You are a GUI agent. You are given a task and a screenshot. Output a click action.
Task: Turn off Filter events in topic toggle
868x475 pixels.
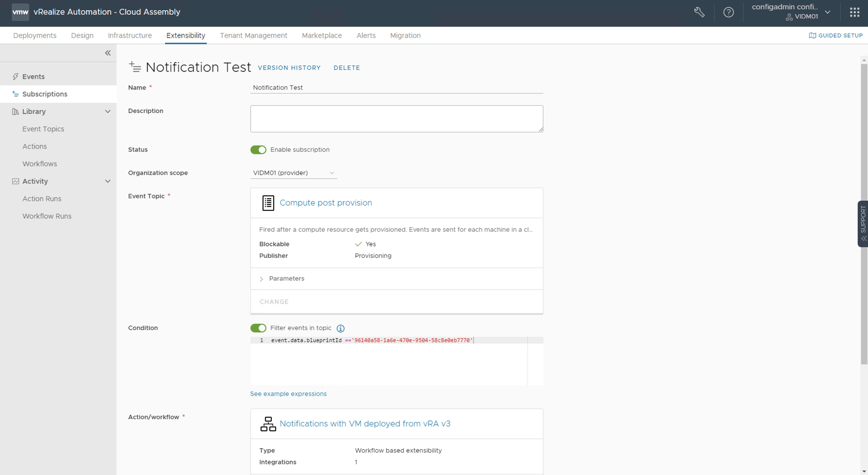click(258, 328)
